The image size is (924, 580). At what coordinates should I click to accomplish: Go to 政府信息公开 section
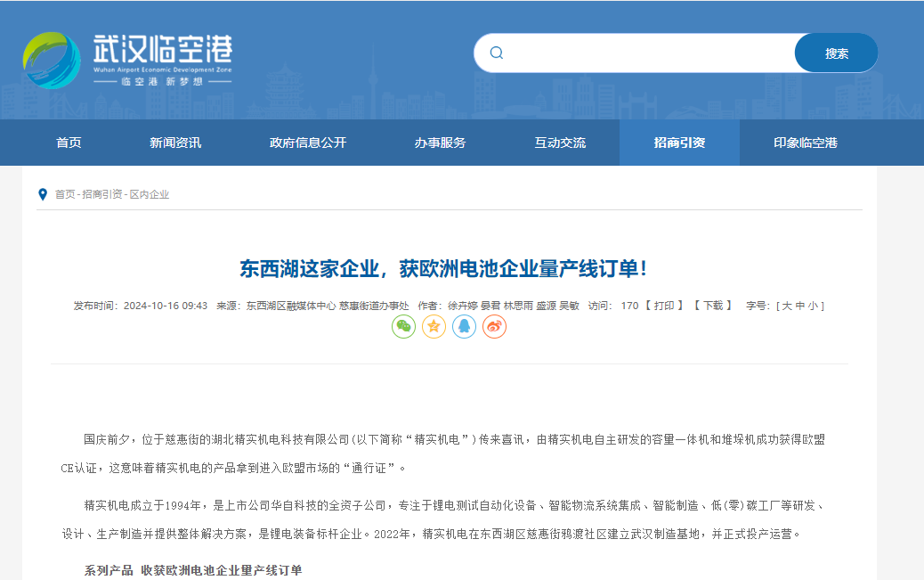[x=308, y=143]
